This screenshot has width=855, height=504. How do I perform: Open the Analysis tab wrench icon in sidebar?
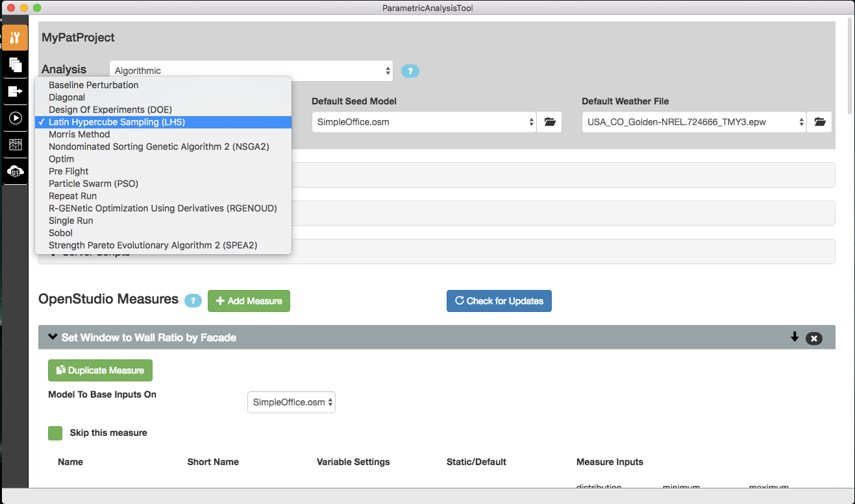15,38
